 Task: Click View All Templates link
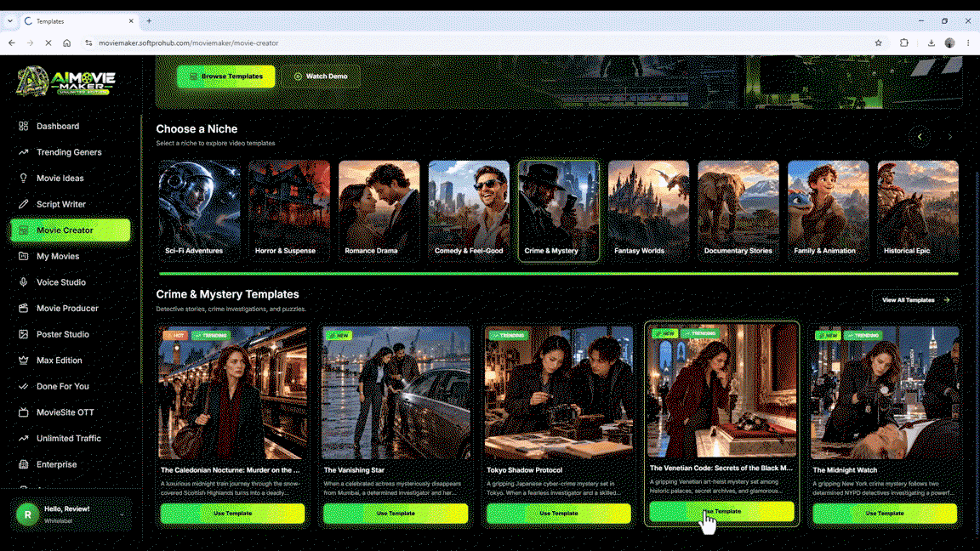click(915, 300)
